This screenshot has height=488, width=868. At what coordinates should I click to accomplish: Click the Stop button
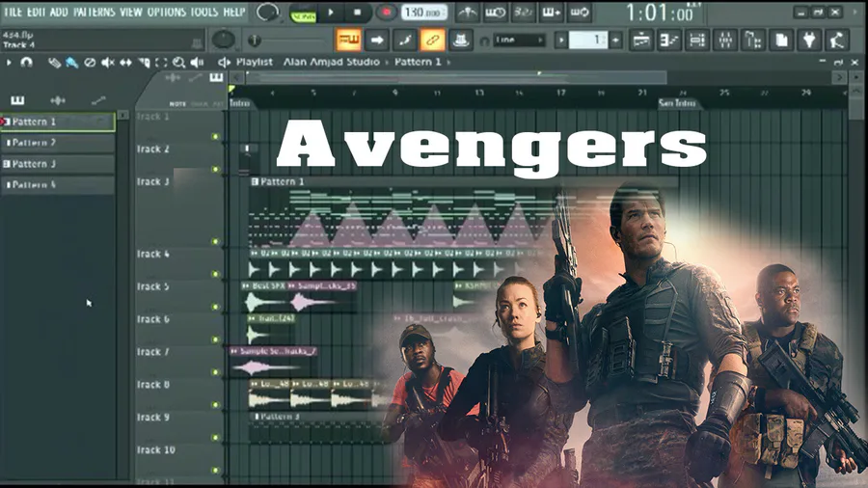click(357, 13)
